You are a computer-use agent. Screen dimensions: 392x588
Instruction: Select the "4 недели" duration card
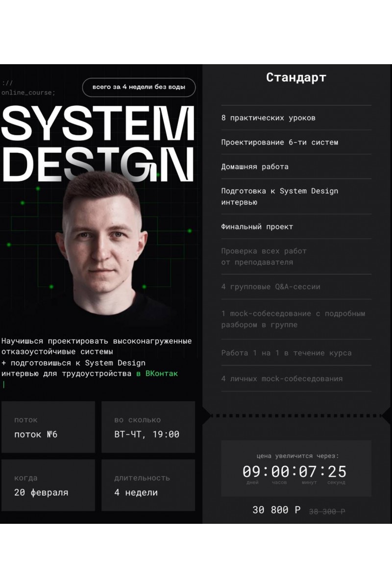click(x=148, y=485)
